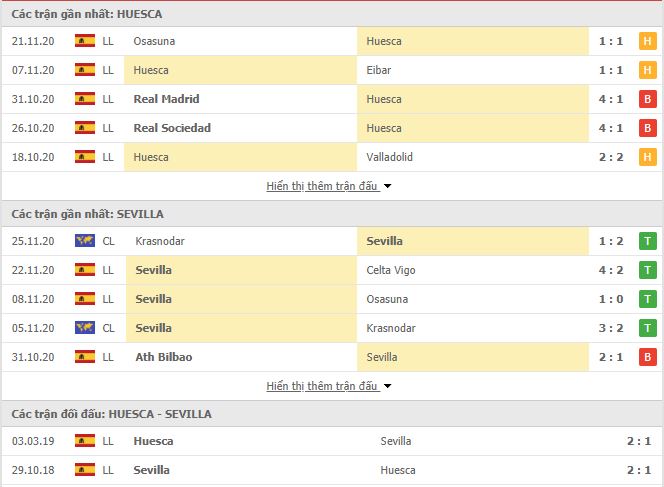664x487 pixels.
Task: Click Sevilla home team in 29.10.18 row
Action: [151, 470]
